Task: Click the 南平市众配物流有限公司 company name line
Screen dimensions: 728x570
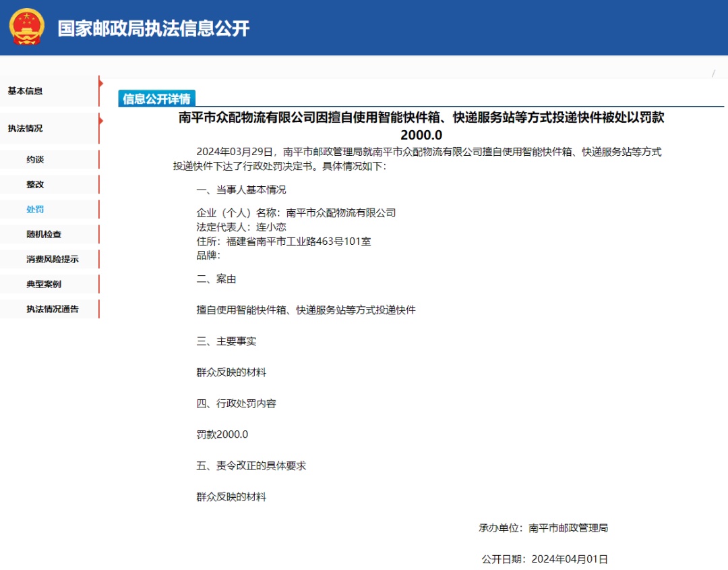Action: [x=296, y=212]
